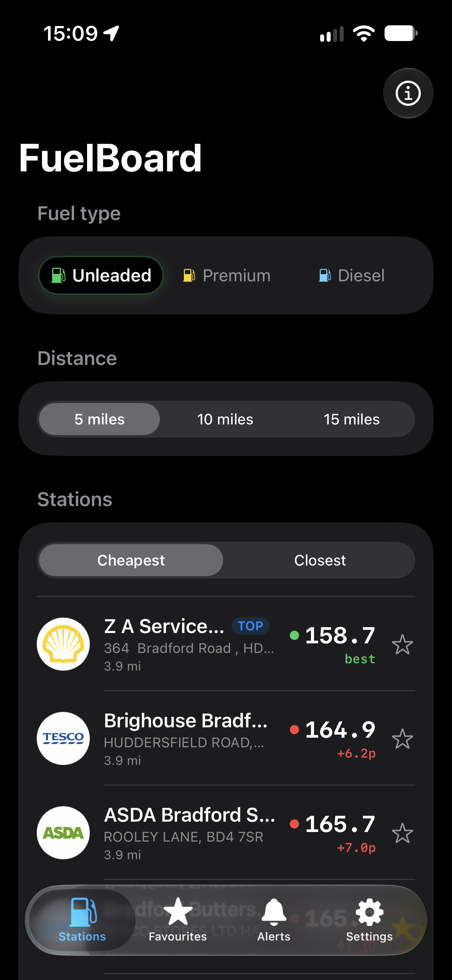Tap the star beside ASDA Bradford

click(402, 833)
